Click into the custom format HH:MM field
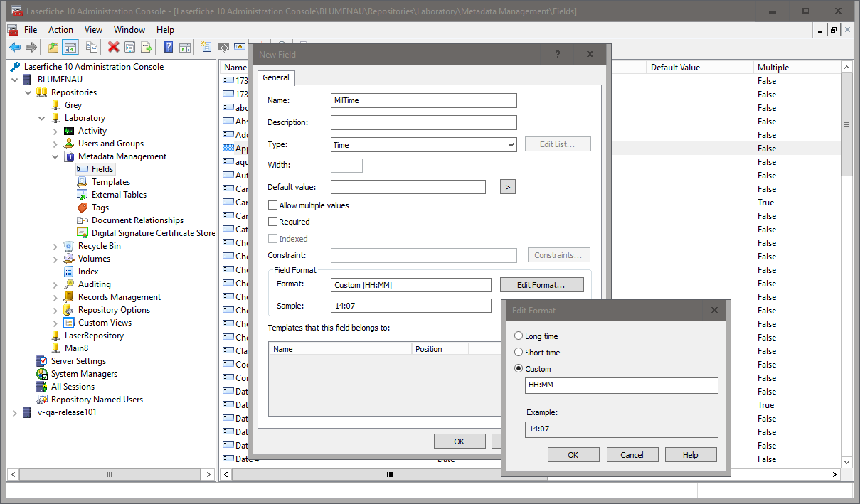This screenshot has width=860, height=504. (621, 385)
